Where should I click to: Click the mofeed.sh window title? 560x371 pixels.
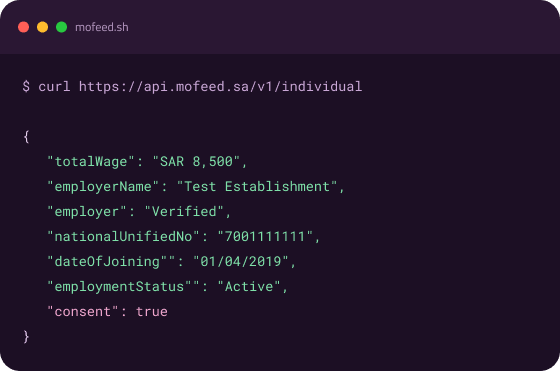click(102, 27)
